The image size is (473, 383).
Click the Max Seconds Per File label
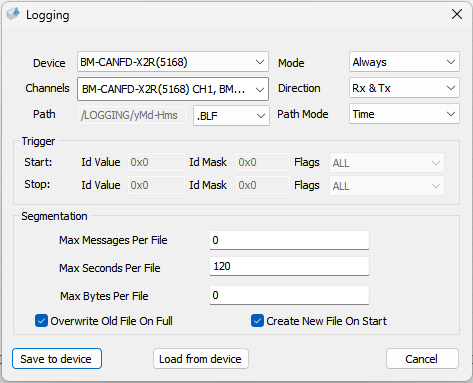[110, 268]
